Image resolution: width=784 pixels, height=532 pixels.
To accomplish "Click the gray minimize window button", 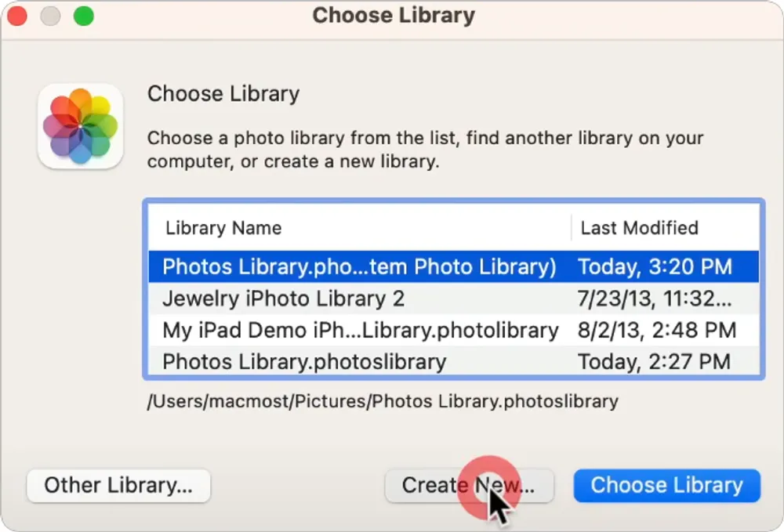I will point(50,16).
